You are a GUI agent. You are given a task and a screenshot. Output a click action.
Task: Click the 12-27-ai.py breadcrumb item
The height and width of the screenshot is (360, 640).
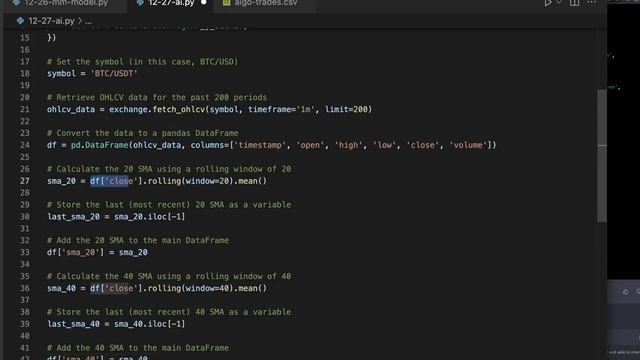pyautogui.click(x=51, y=21)
